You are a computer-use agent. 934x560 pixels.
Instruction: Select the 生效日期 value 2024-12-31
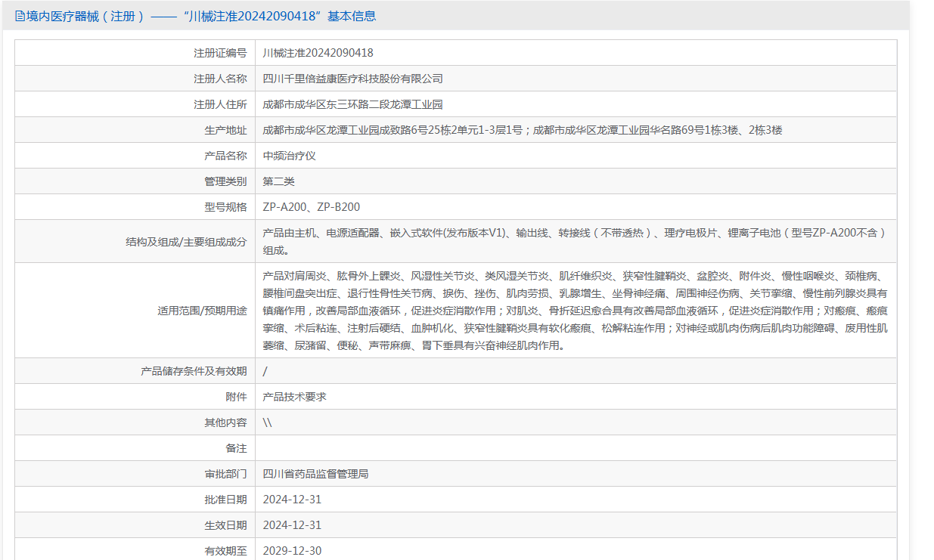coord(292,525)
